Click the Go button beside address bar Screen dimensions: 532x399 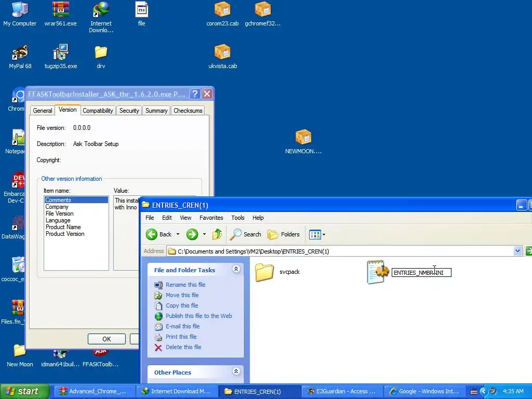point(529,251)
